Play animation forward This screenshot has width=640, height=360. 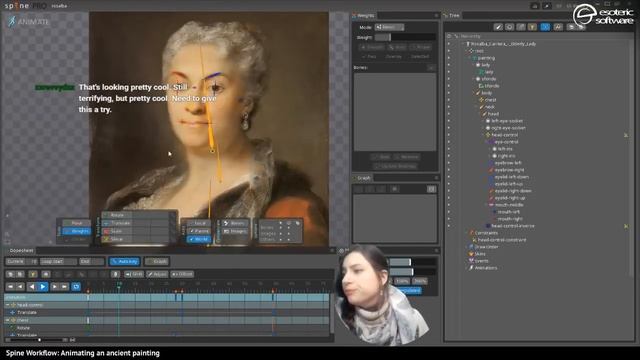43,287
